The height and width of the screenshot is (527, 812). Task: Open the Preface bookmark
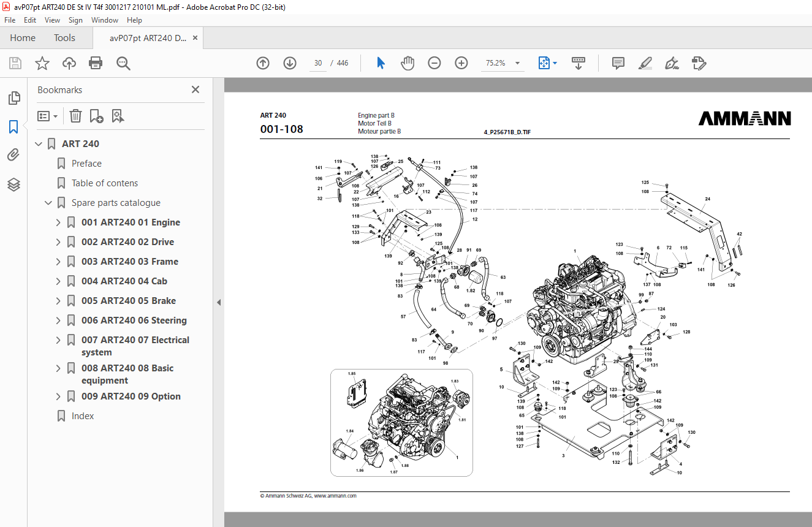[86, 164]
